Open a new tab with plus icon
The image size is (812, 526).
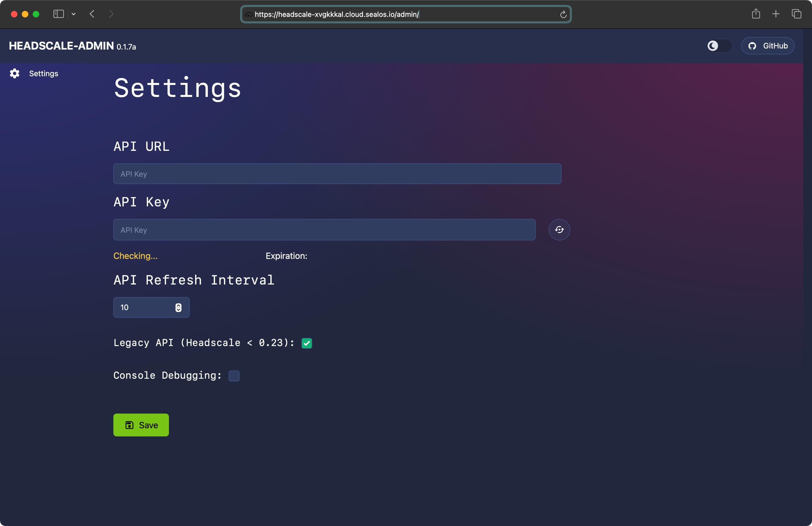pos(775,14)
